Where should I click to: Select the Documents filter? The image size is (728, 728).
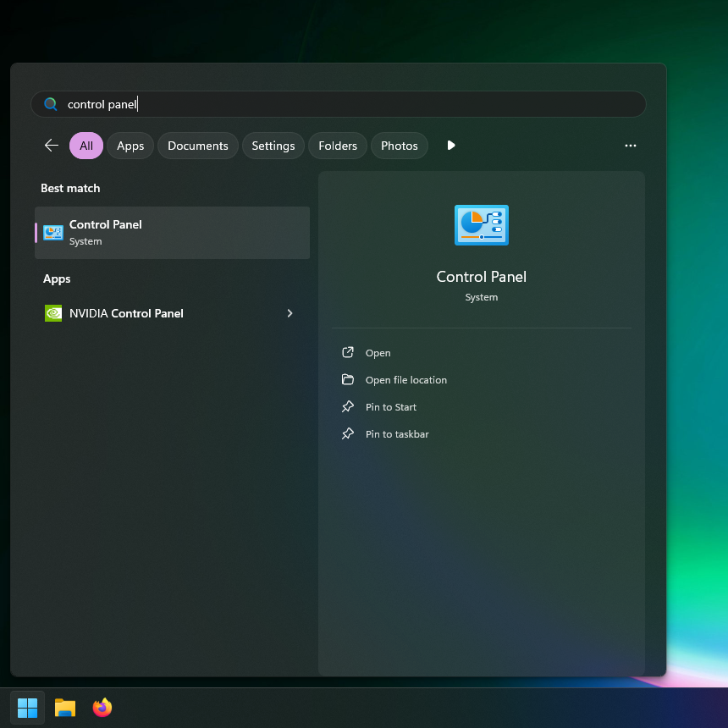click(197, 145)
